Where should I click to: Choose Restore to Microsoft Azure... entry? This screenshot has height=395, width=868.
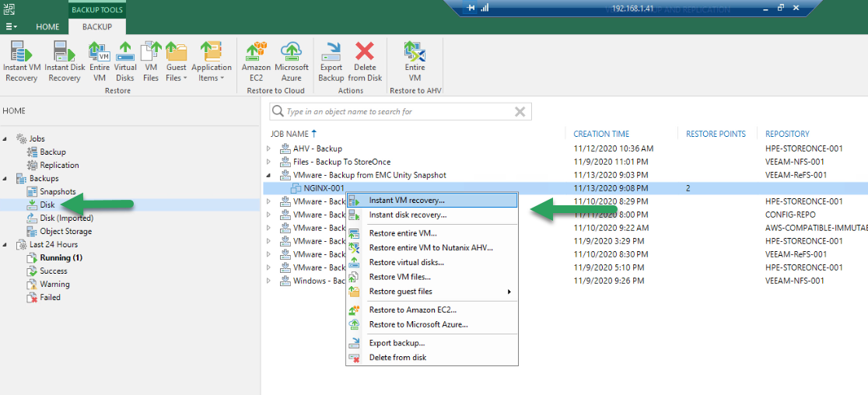432,325
